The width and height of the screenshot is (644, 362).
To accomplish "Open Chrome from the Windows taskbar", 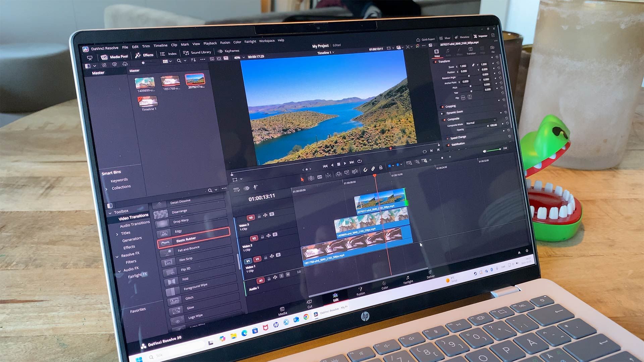I will [306, 317].
